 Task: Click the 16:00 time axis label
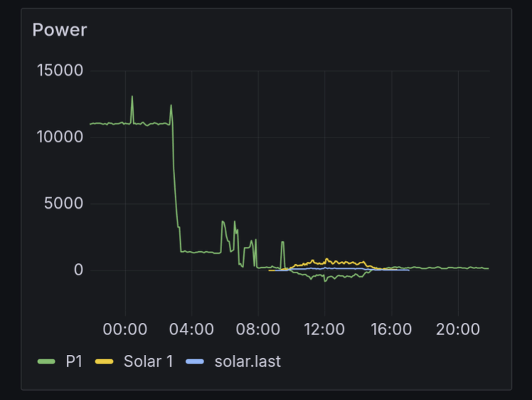(x=391, y=329)
